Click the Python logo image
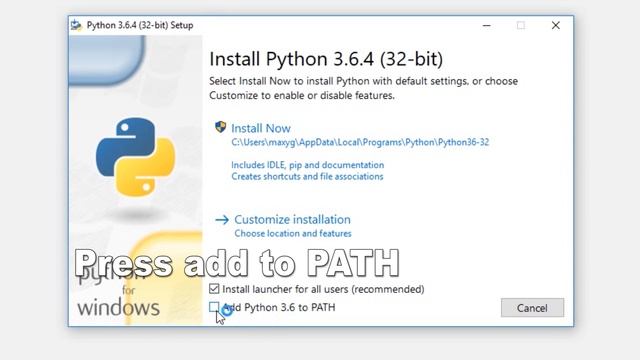The width and height of the screenshot is (640, 360). pos(136,157)
